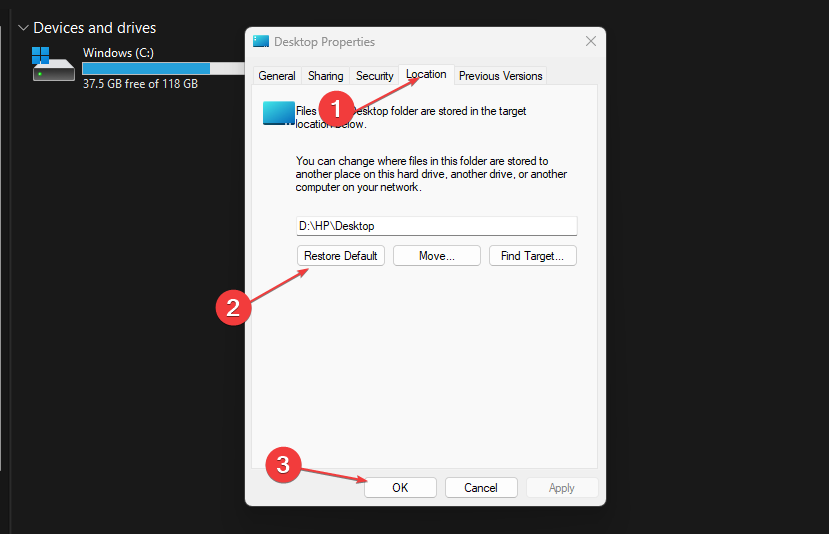The height and width of the screenshot is (534, 829).
Task: Select the Windows (C:) drive icon
Action: pyautogui.click(x=53, y=64)
